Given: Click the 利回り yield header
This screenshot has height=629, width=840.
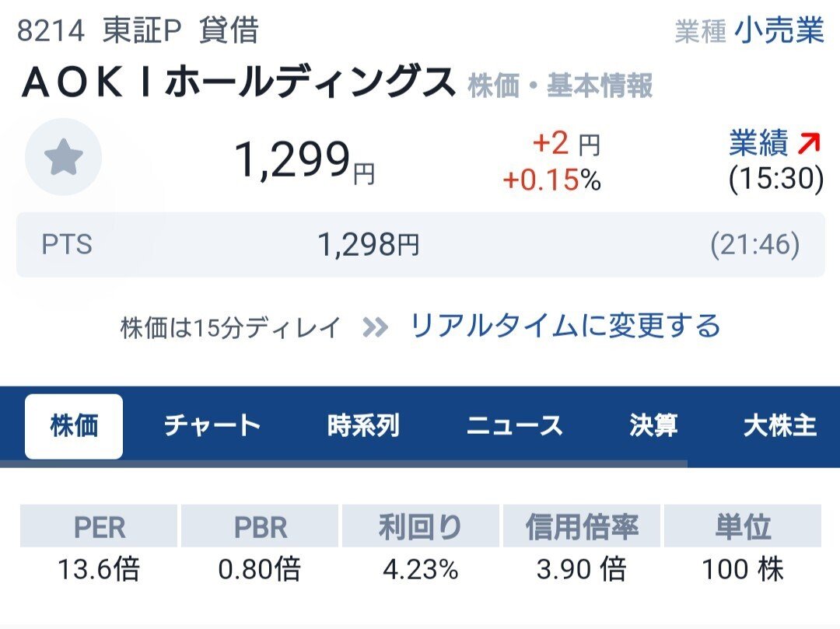Looking at the screenshot, I should pyautogui.click(x=420, y=527).
